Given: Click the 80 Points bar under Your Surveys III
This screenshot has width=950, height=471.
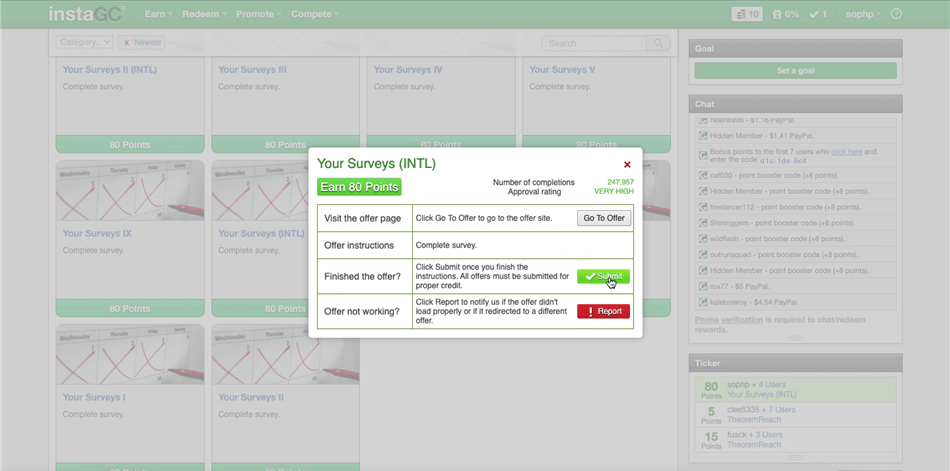Looking at the screenshot, I should click(285, 145).
